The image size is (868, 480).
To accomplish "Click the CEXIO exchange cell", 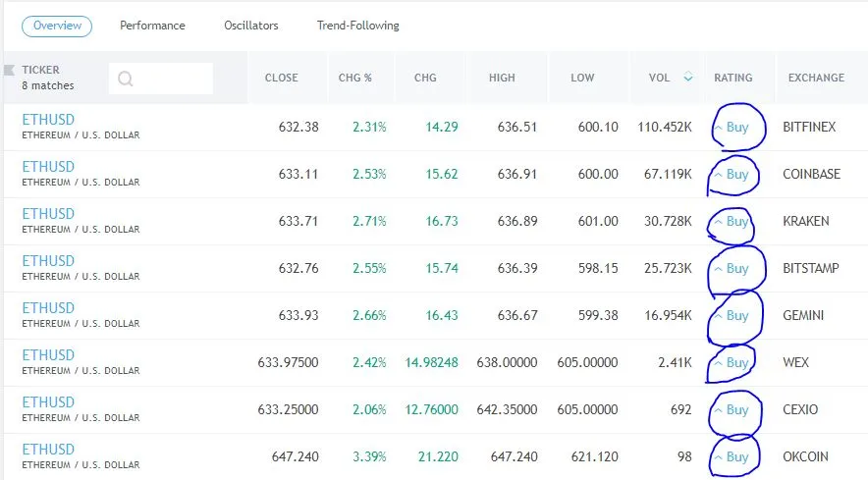I will point(800,409).
